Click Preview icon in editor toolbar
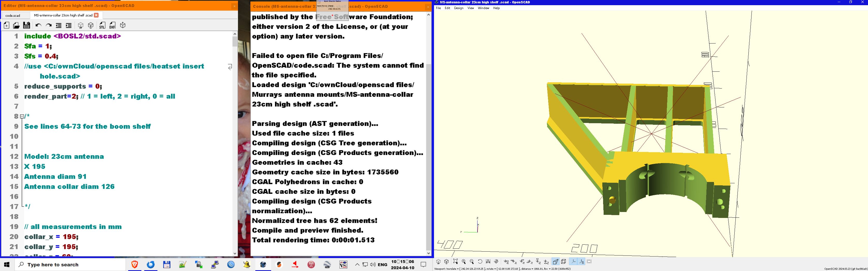Screen dimensions: 868x271 [81, 26]
